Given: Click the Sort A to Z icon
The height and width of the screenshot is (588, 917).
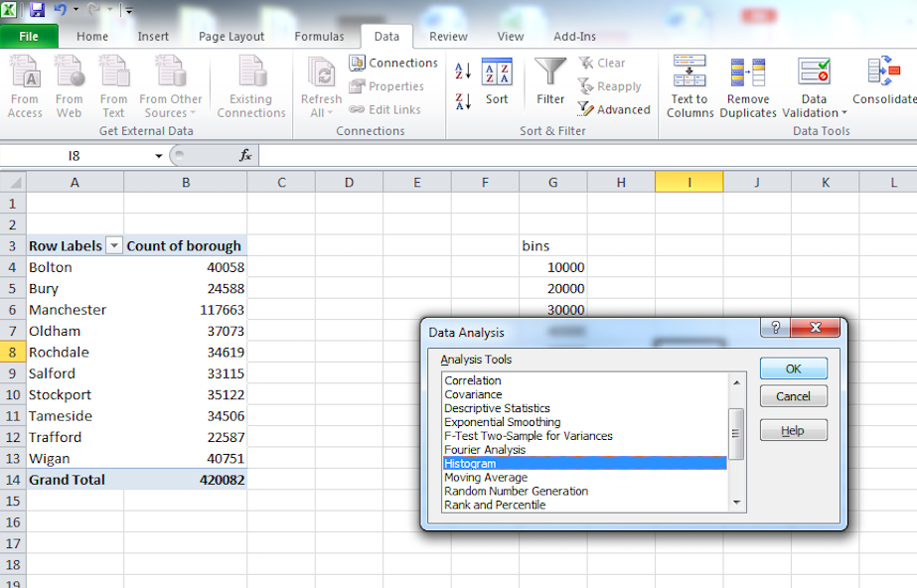Looking at the screenshot, I should point(463,72).
